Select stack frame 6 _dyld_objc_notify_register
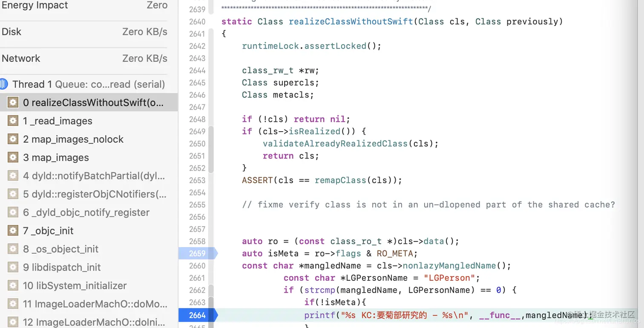 pos(89,213)
